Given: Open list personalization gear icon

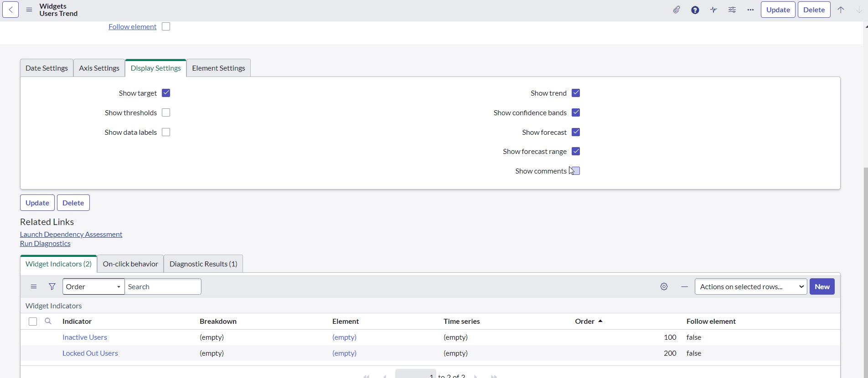Looking at the screenshot, I should pyautogui.click(x=664, y=286).
